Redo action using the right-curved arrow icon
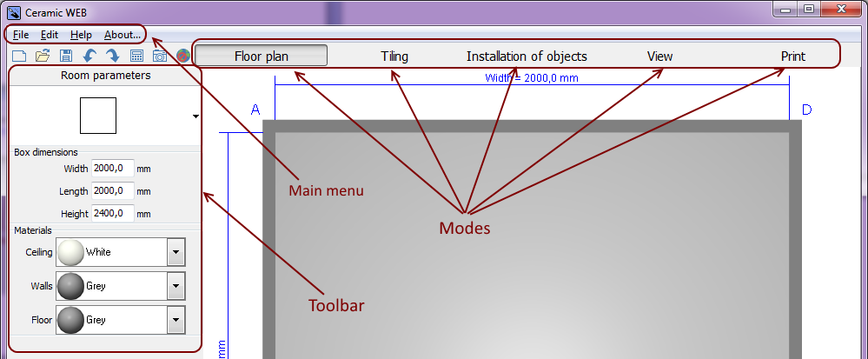 (112, 57)
